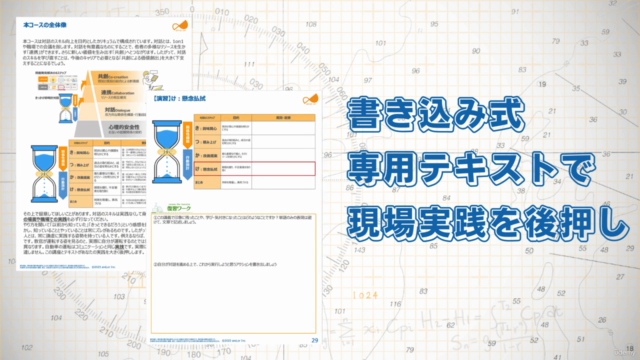Click the 'き' row in the 演習 page table
The width and height of the screenshot is (640, 360).
coord(255,128)
